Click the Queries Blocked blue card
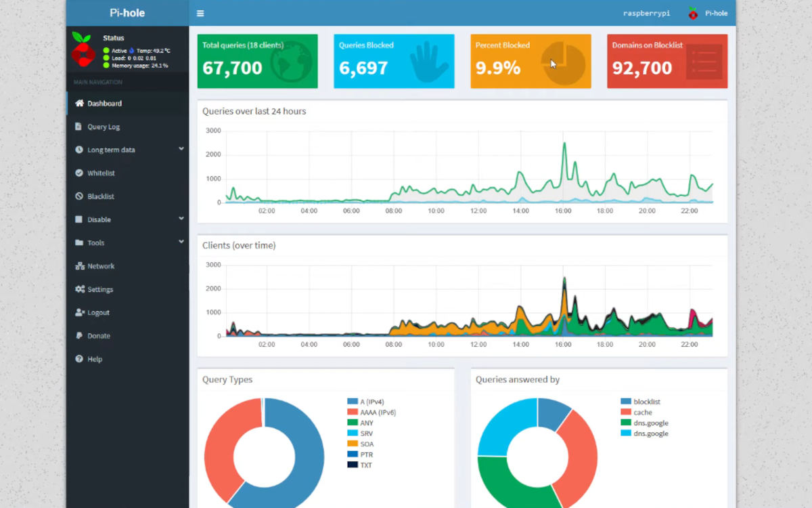812x508 pixels. point(394,61)
